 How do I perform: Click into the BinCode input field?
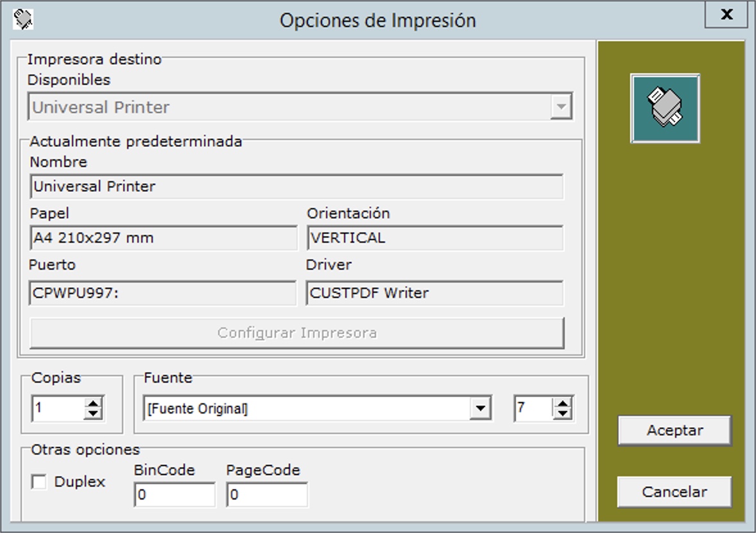click(175, 495)
